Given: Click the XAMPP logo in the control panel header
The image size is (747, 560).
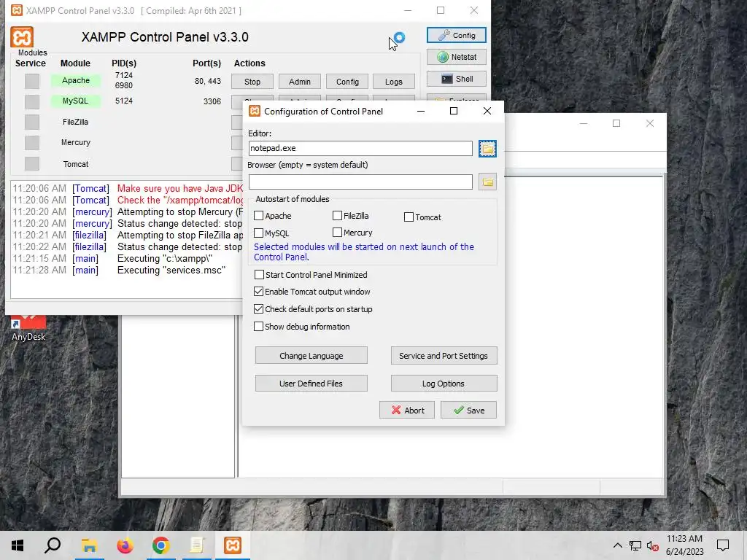Looking at the screenshot, I should click(x=22, y=37).
